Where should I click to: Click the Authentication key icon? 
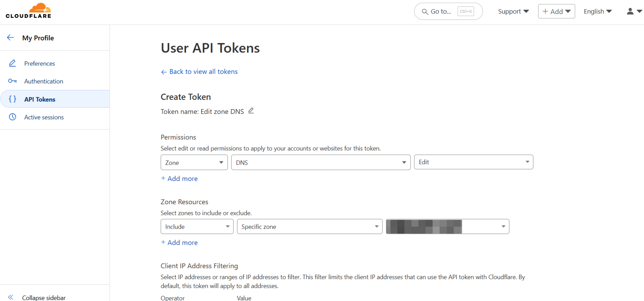click(x=12, y=81)
